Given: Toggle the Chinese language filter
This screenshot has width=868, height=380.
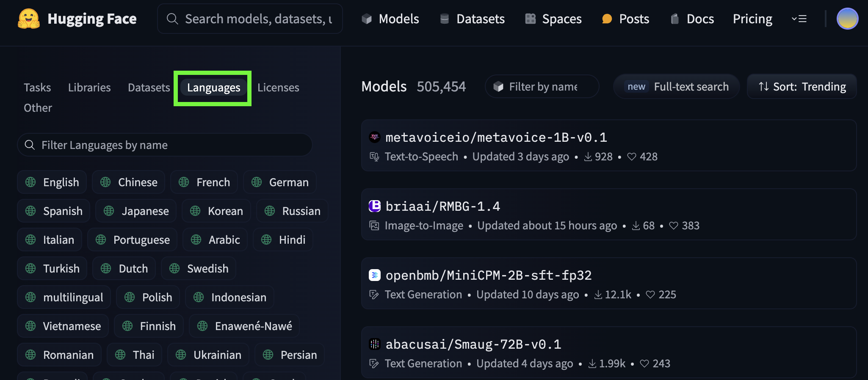Looking at the screenshot, I should [129, 182].
